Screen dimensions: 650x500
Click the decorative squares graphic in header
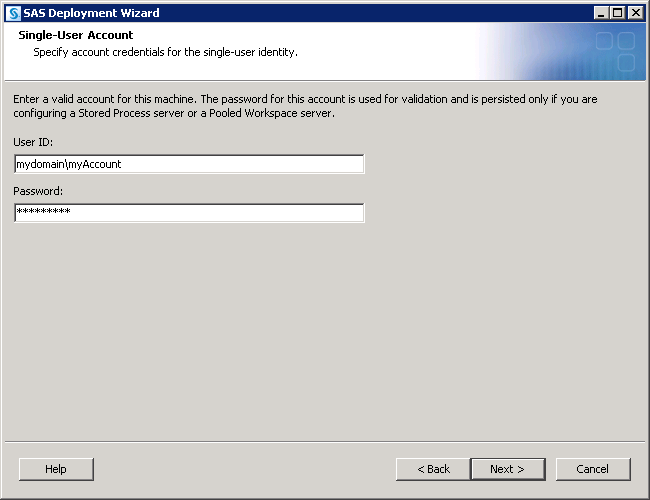tap(614, 52)
